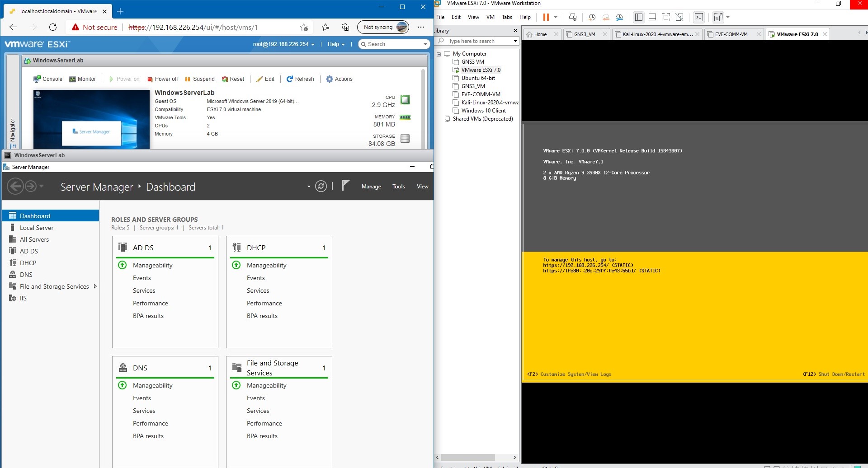Click Send Ctrl+Alt+Del icon in toolbar
The image size is (868, 468).
pos(573,17)
